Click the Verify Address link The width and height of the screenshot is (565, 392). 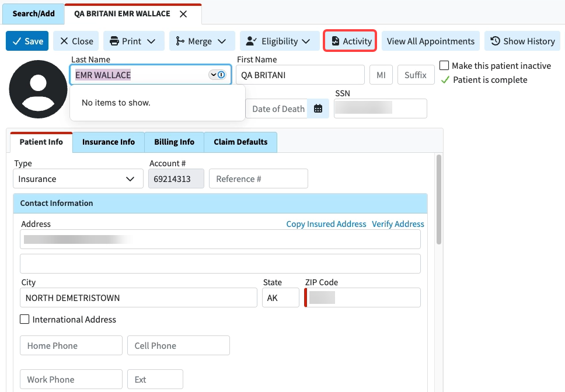point(397,224)
